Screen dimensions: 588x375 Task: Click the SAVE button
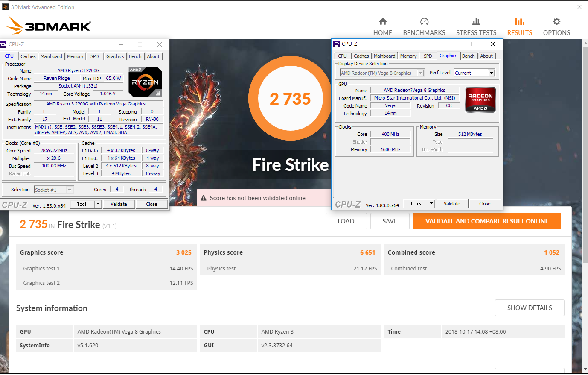coord(390,221)
